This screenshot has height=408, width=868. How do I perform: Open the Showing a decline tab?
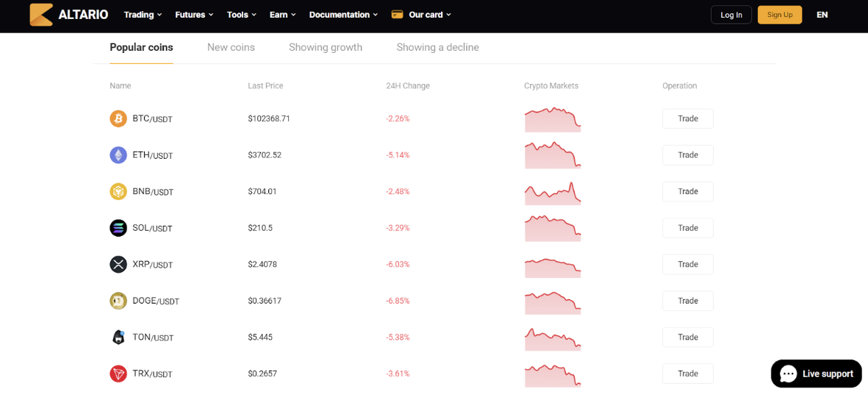point(437,47)
